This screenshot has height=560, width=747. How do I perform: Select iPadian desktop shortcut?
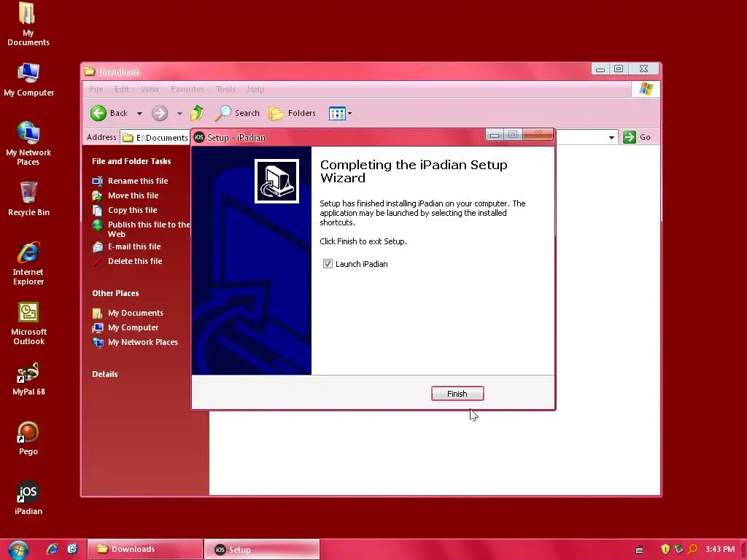point(28,498)
